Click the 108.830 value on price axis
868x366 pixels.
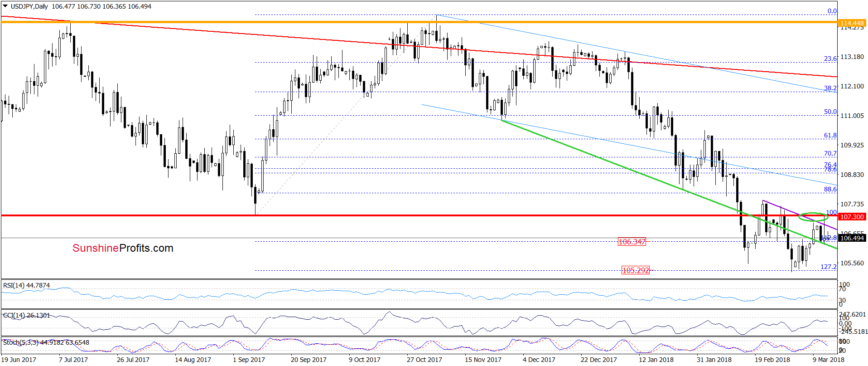[x=852, y=175]
